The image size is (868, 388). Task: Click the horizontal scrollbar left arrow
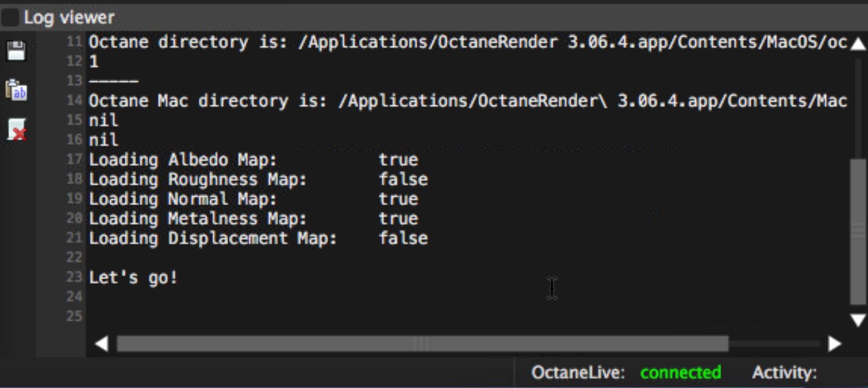101,343
